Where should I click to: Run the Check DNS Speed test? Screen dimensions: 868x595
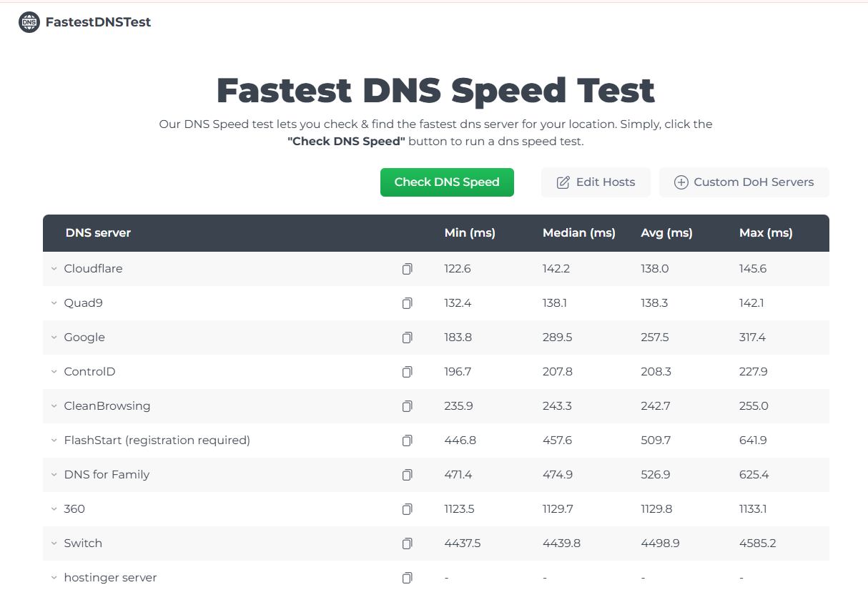pyautogui.click(x=447, y=182)
